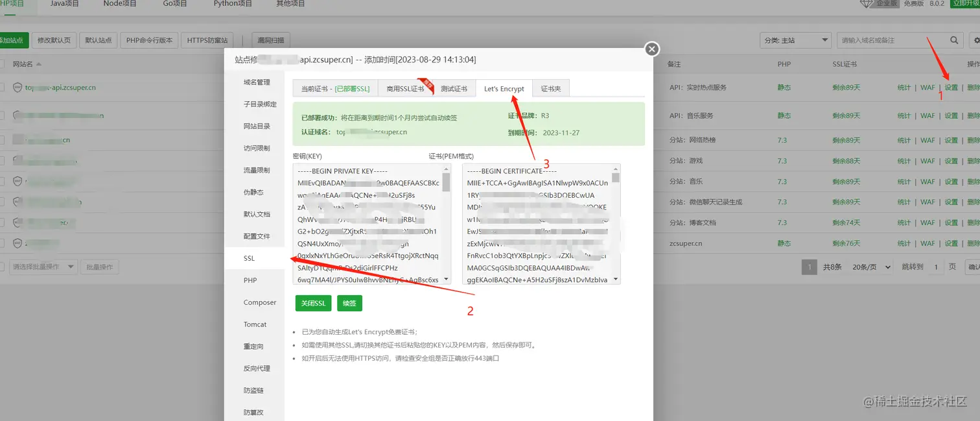Image resolution: width=980 pixels, height=421 pixels.
Task: Open 设置 for the API: 实时热点服务 row
Action: click(951, 88)
